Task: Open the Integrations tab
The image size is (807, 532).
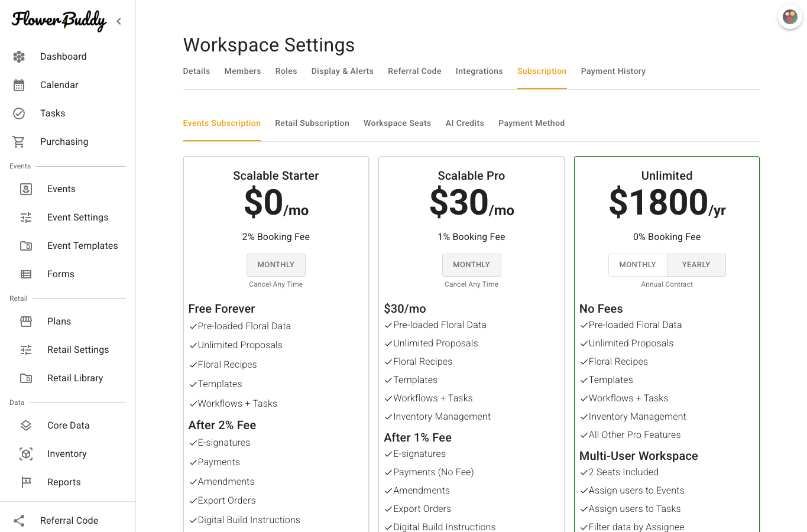Action: (x=479, y=72)
